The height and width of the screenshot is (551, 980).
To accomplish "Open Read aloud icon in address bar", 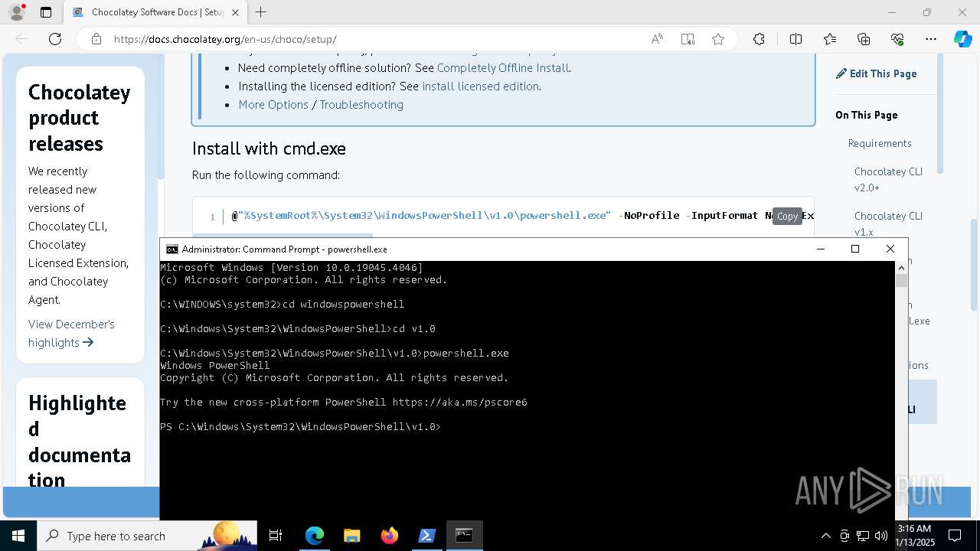I will pos(657,39).
